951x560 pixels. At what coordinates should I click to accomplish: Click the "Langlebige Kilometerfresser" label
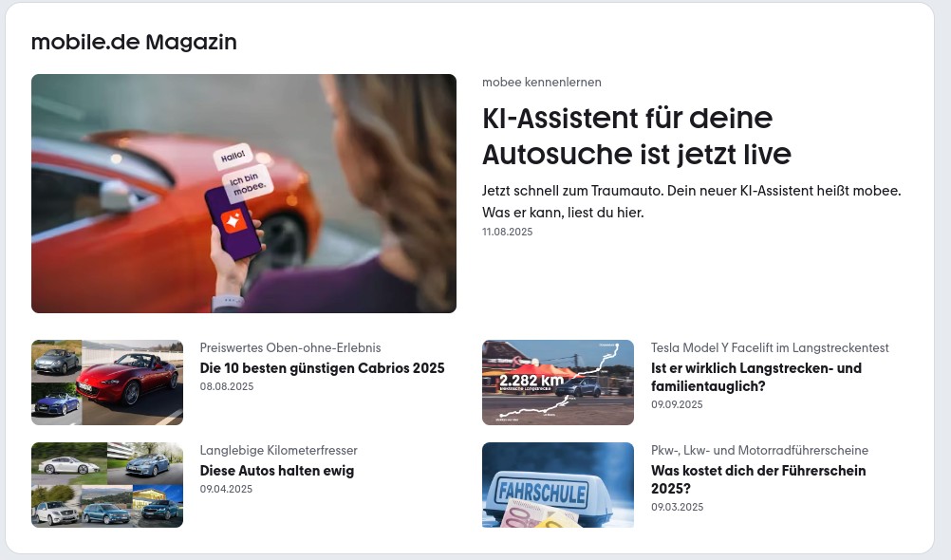278,450
